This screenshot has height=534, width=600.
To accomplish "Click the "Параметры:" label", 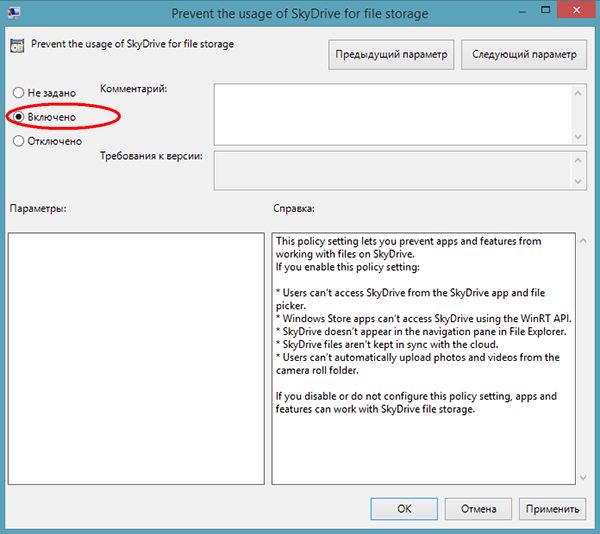I will pos(38,208).
